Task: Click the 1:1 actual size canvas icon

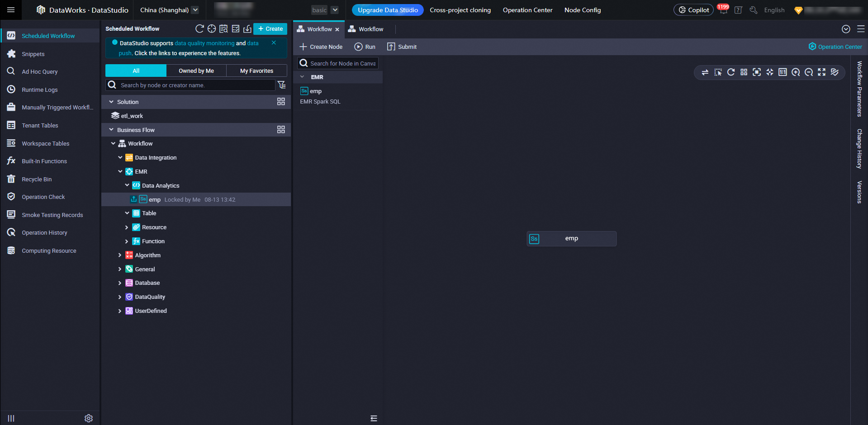Action: point(783,72)
